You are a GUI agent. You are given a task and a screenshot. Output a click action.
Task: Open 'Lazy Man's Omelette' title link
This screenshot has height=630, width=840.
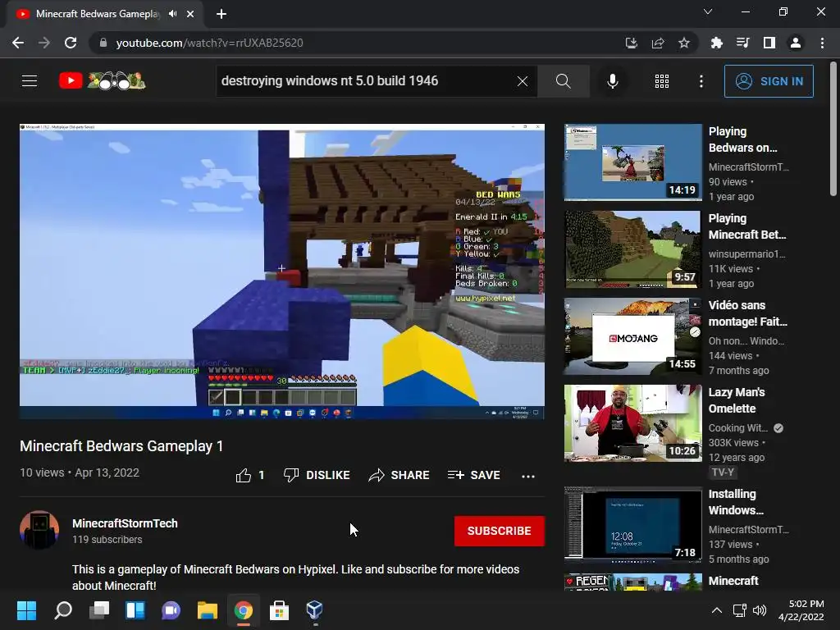tap(737, 400)
